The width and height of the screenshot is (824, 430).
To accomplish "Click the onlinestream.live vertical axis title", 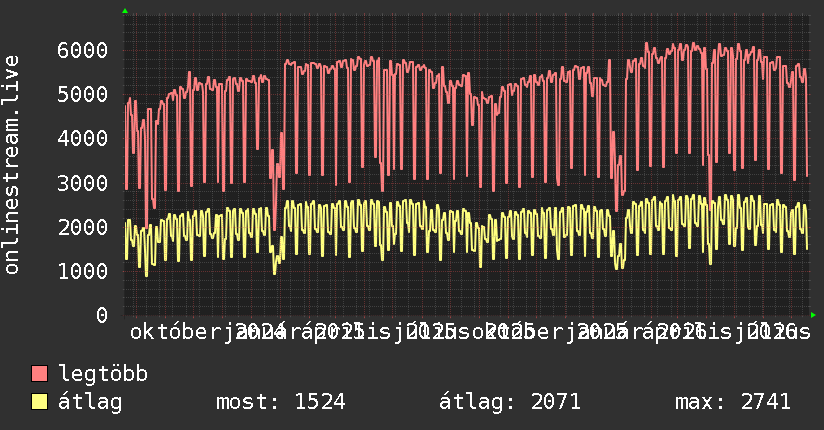I will click(x=11, y=165).
